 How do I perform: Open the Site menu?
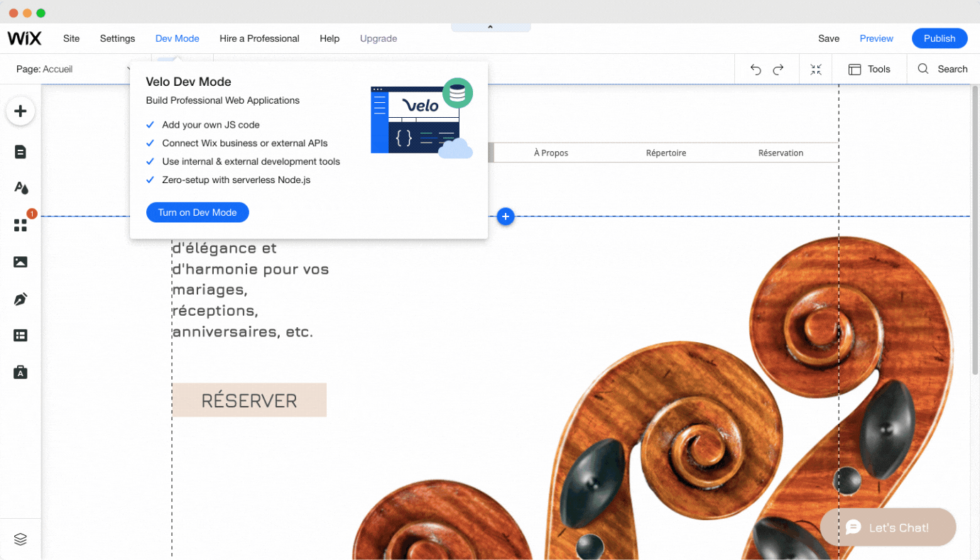click(x=71, y=38)
